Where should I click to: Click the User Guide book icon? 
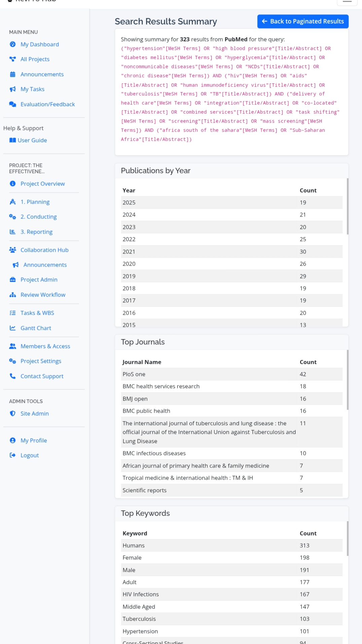(13, 140)
